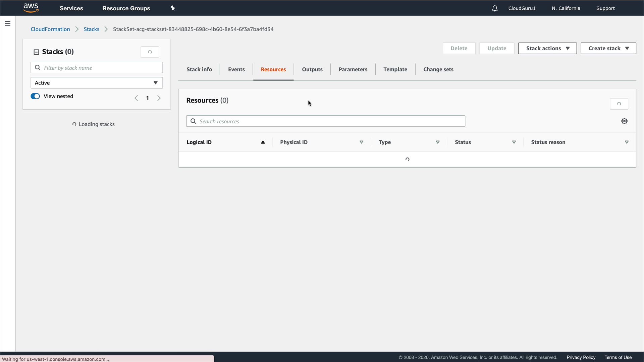This screenshot has height=362, width=644.
Task: Toggle the View nested switch
Action: pyautogui.click(x=35, y=96)
